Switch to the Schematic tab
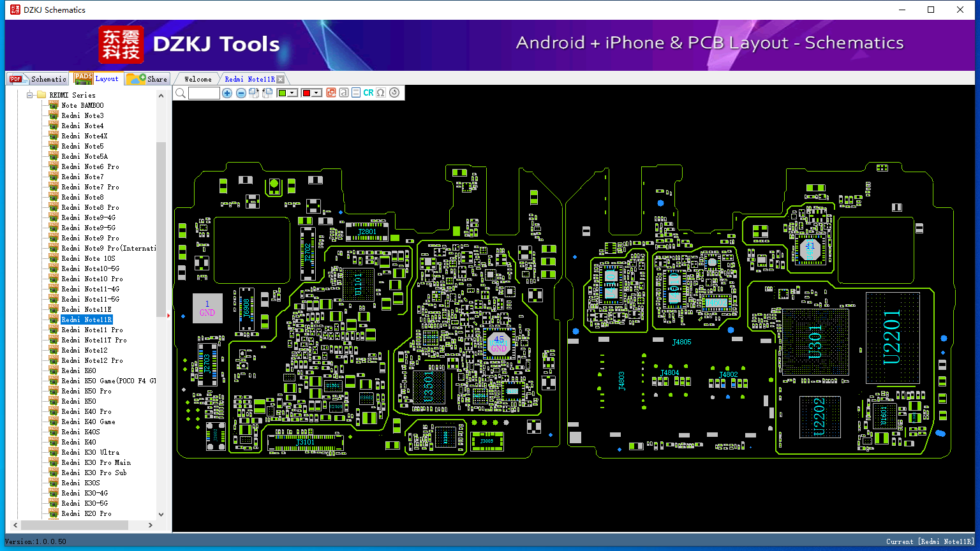Viewport: 980px width, 551px height. (x=38, y=79)
